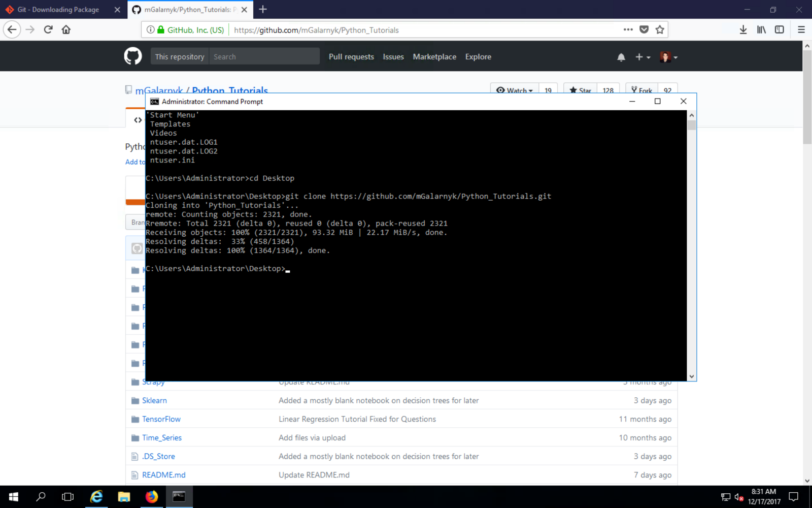Open the Sklearn folder

point(154,400)
